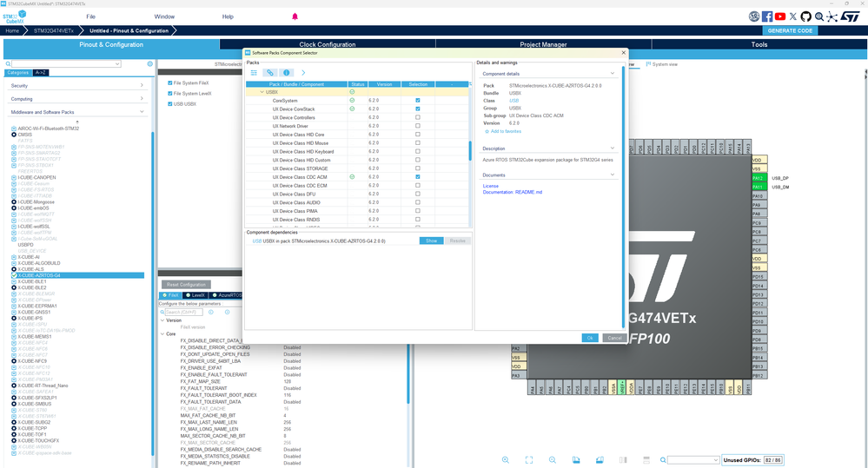Open the File menu
This screenshot has height=468, width=868.
(x=90, y=16)
